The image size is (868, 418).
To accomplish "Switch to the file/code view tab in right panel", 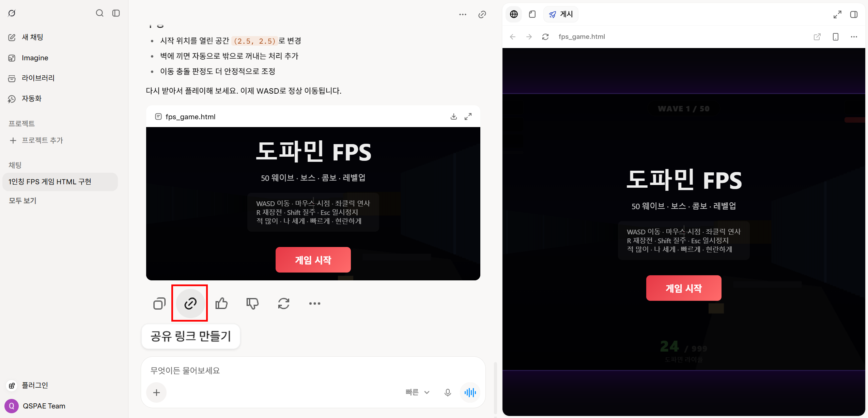I will coord(532,14).
